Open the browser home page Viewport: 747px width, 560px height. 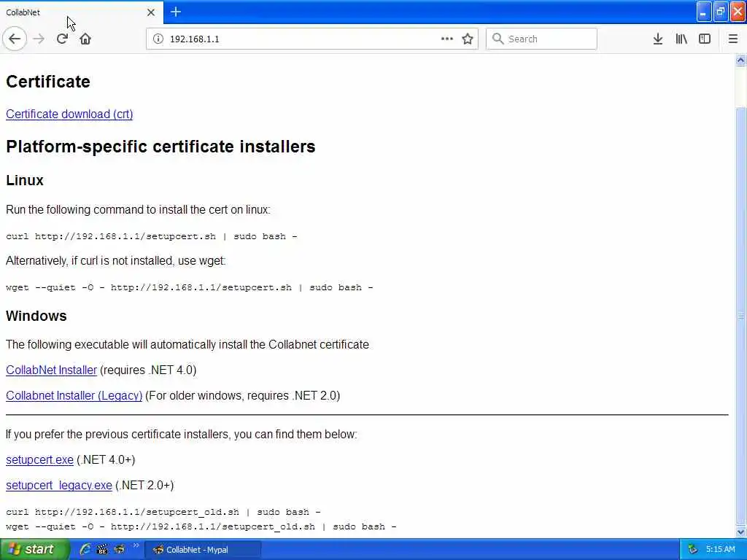tap(85, 39)
